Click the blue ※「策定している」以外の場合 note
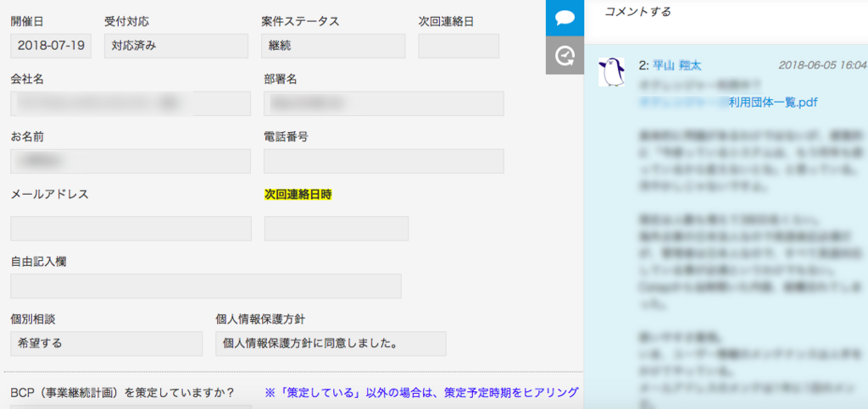868x409 pixels. pyautogui.click(x=421, y=393)
